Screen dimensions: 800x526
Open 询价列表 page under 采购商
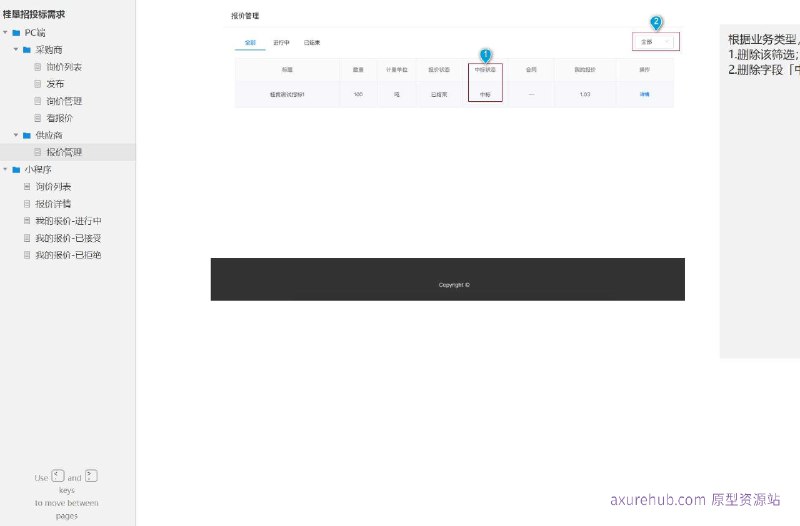click(x=64, y=67)
